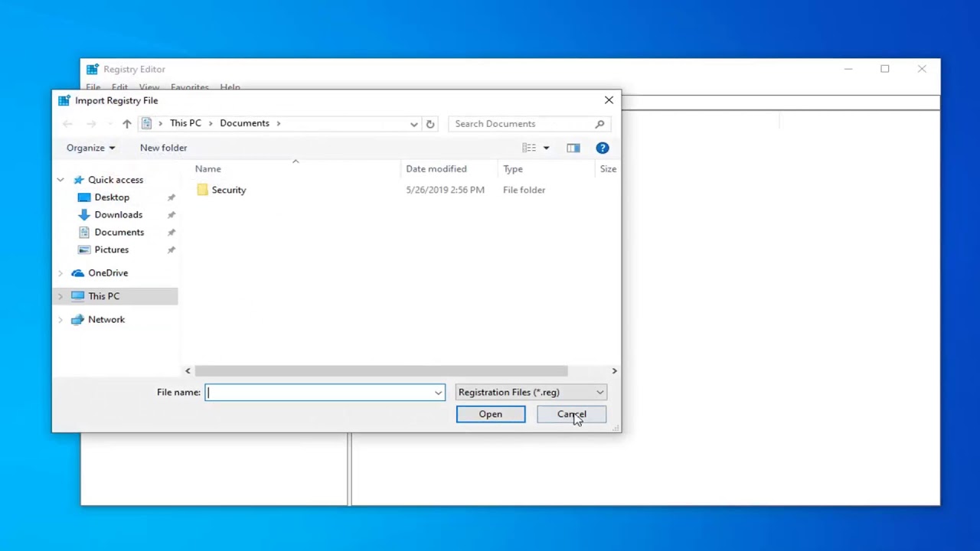This screenshot has height=551, width=980.
Task: Click the Pictures icon in sidebar
Action: (84, 249)
